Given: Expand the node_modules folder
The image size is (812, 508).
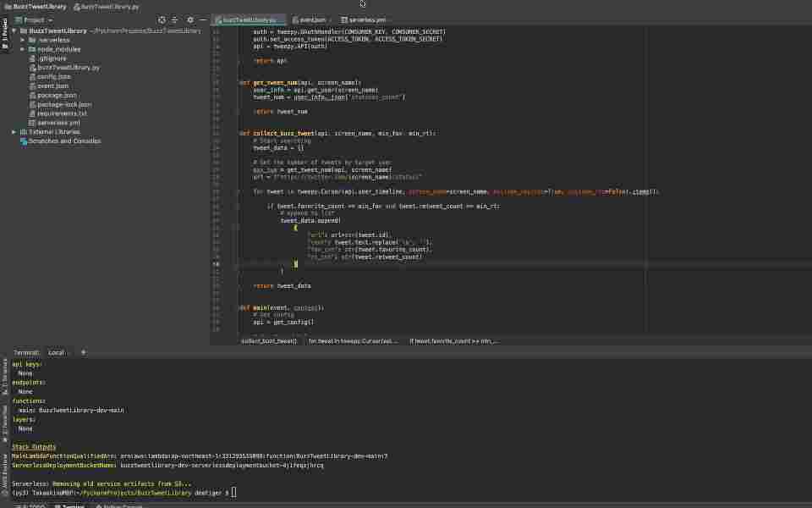Looking at the screenshot, I should [22, 49].
